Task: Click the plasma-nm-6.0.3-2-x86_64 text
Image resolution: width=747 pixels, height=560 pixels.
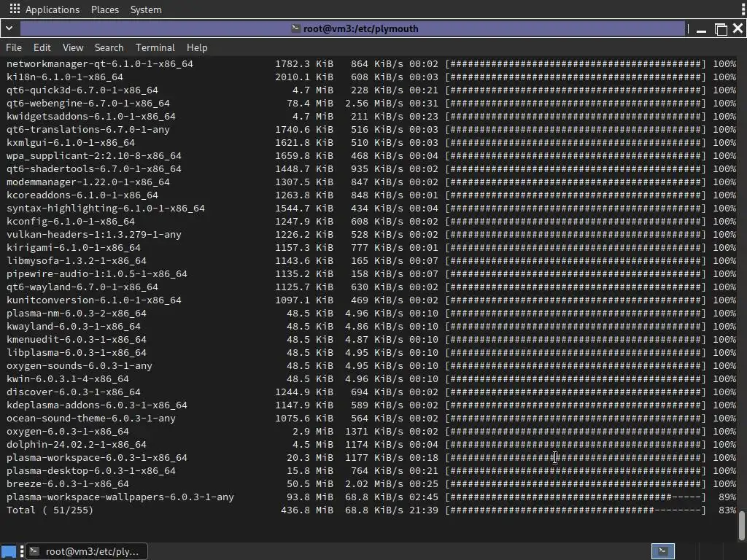Action: [x=76, y=314]
